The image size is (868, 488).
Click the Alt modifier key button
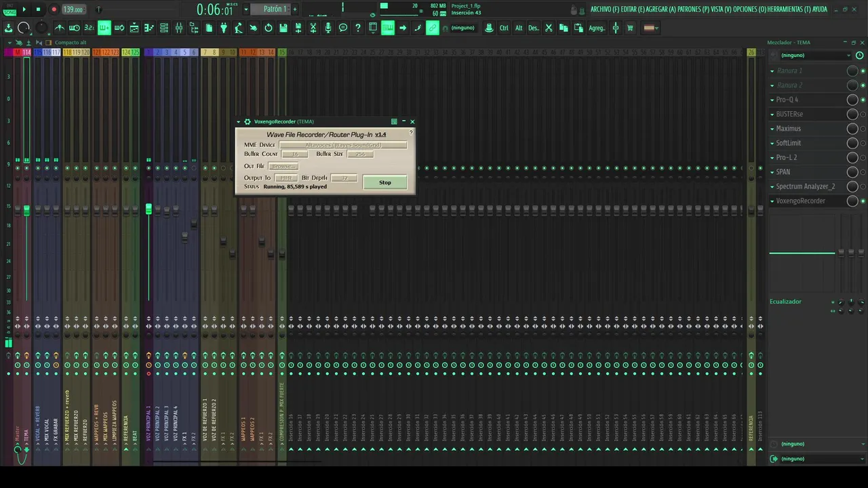click(x=519, y=28)
